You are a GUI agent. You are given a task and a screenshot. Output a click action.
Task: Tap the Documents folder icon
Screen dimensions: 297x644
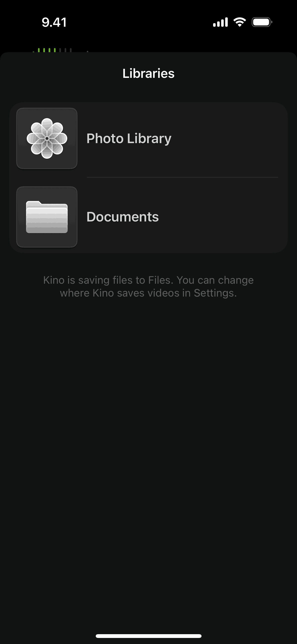pos(47,217)
